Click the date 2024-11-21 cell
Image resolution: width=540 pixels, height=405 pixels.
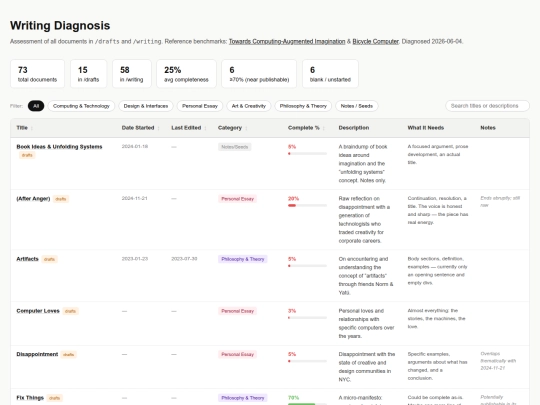pyautogui.click(x=135, y=198)
